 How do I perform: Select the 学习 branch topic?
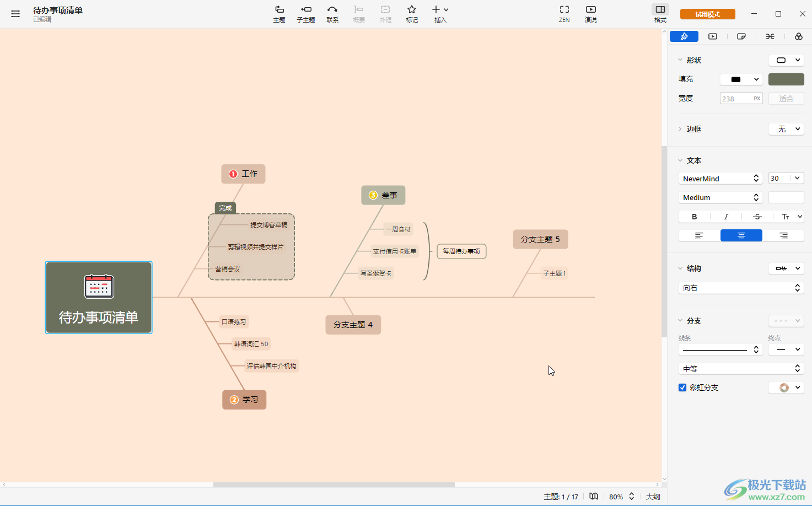coord(244,400)
